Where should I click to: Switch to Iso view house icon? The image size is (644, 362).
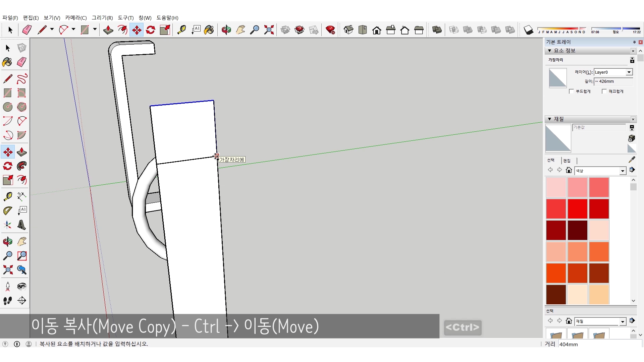[348, 30]
